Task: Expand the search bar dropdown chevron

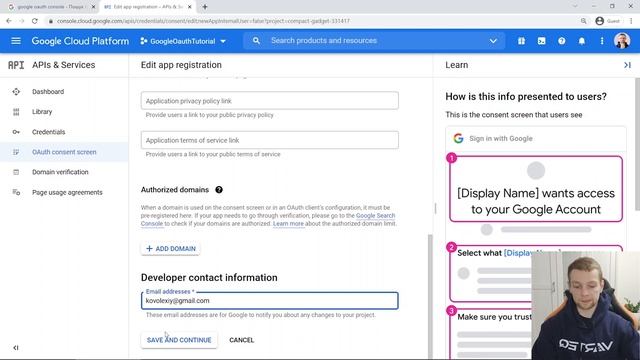Action: coord(493,41)
